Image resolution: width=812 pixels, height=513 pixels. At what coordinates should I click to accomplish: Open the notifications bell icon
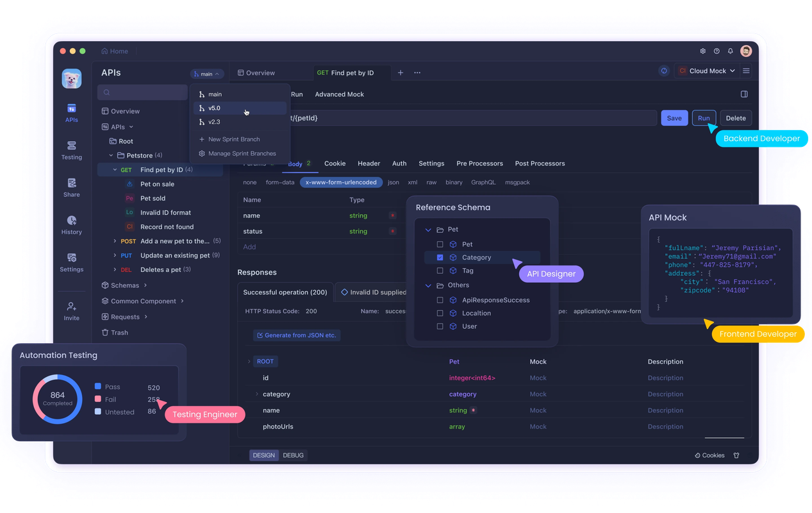[x=730, y=51]
